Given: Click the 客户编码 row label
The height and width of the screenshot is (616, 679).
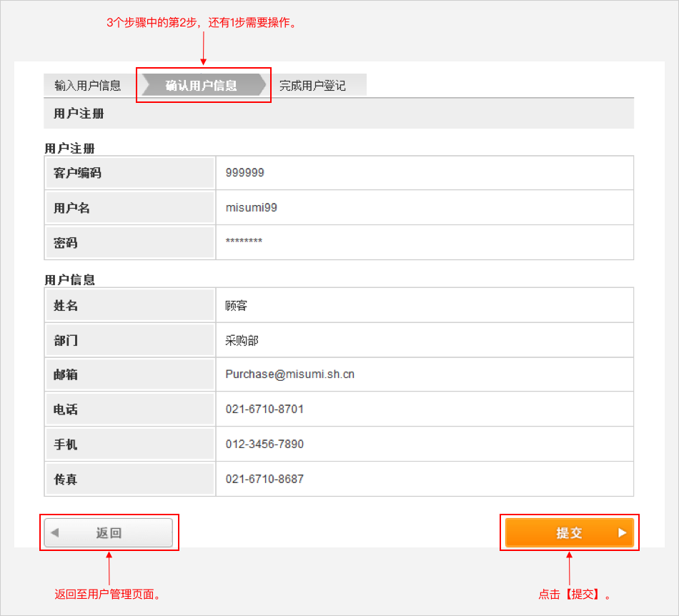Looking at the screenshot, I should [x=77, y=173].
